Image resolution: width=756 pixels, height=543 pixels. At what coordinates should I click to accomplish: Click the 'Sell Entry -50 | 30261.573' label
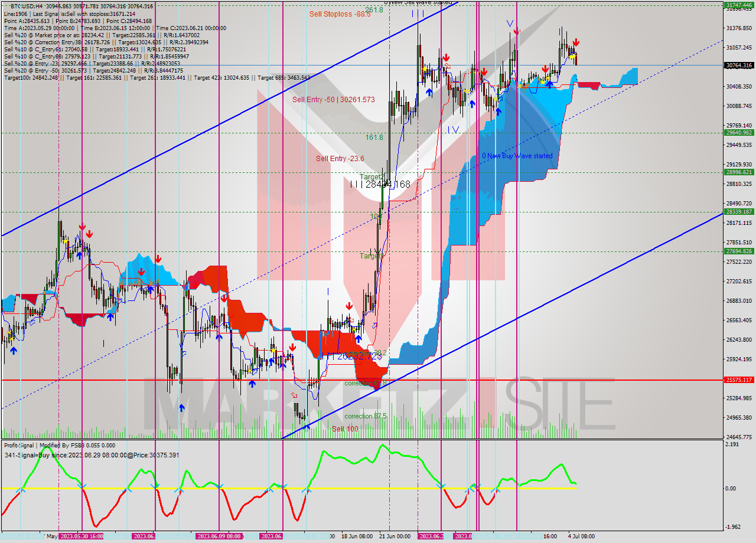point(334,100)
